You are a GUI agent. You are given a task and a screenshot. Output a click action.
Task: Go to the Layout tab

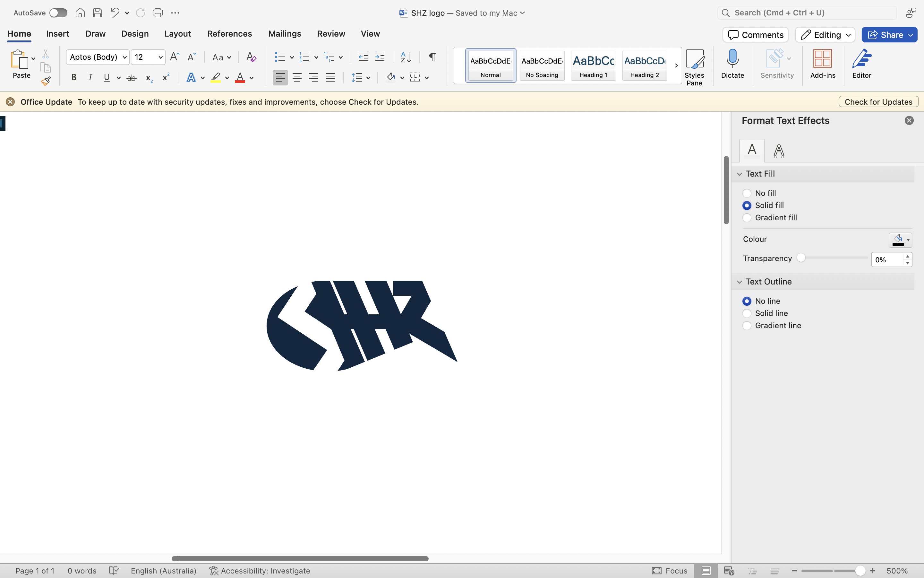(x=177, y=34)
